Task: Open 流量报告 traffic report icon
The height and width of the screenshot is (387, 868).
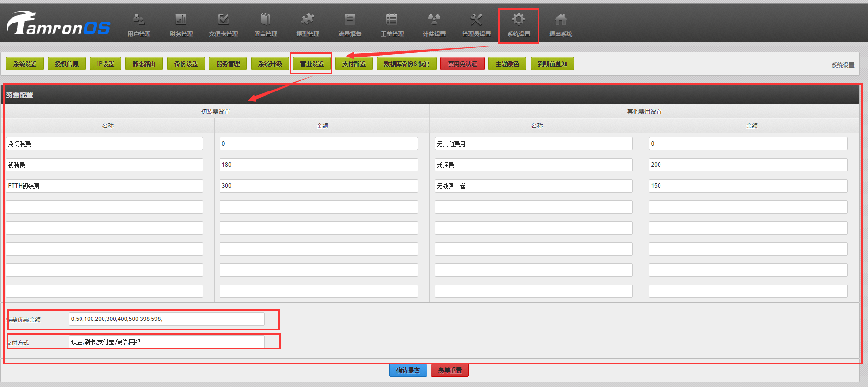Action: [x=350, y=20]
